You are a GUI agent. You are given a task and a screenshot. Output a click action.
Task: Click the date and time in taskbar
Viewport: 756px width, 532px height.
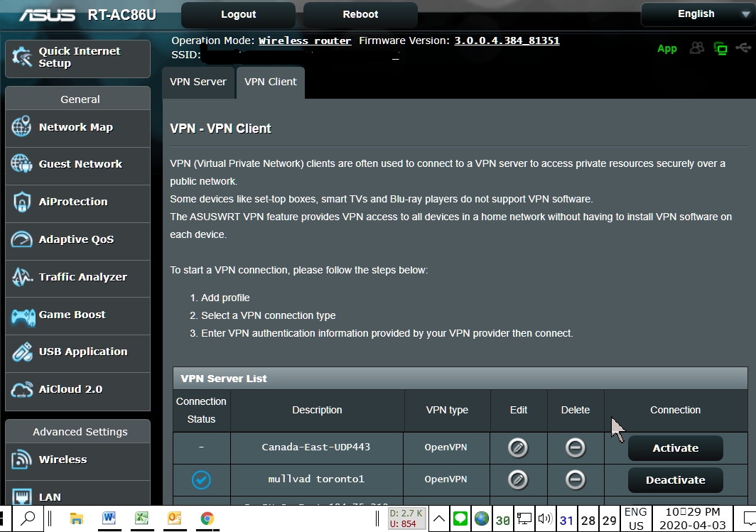[692, 519]
